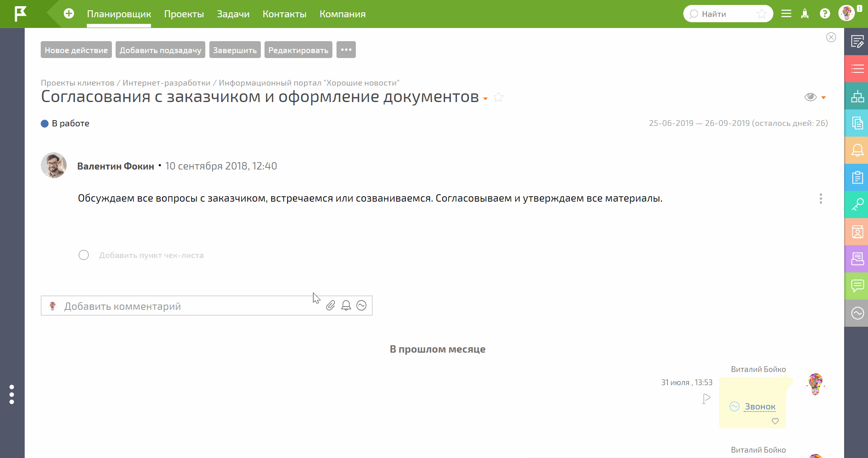Click the bell icon in the comment field
The width and height of the screenshot is (868, 458).
click(x=346, y=306)
